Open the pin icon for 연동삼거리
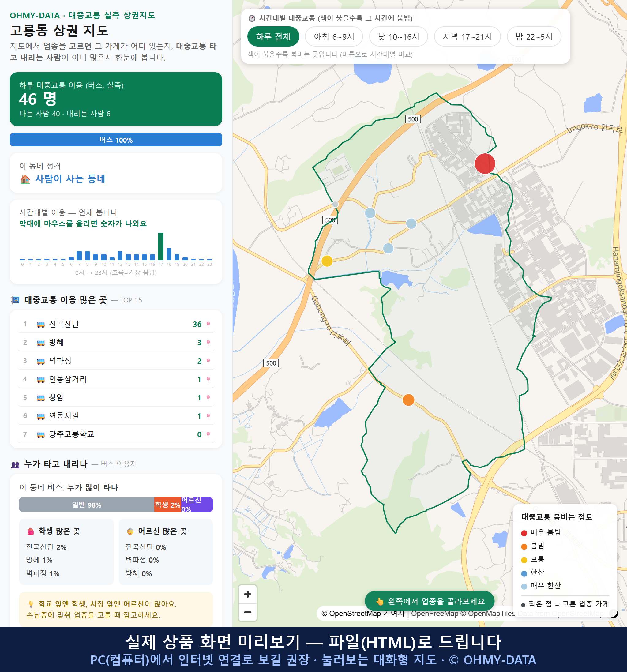Image resolution: width=627 pixels, height=672 pixels. [208, 379]
